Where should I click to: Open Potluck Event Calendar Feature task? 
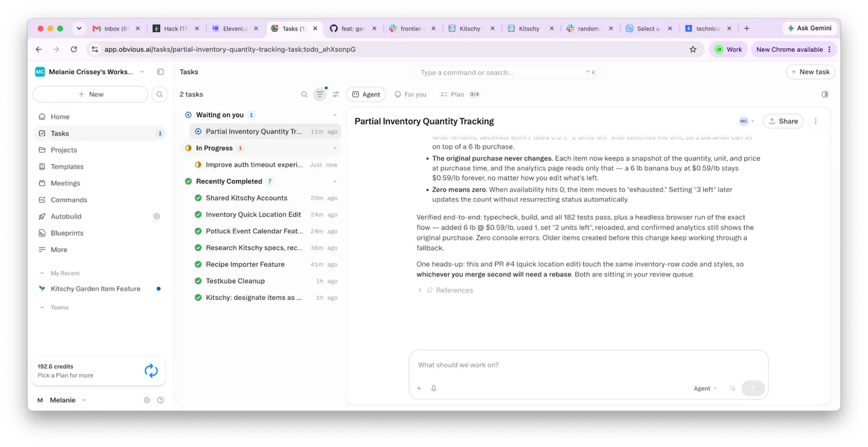coord(265,231)
